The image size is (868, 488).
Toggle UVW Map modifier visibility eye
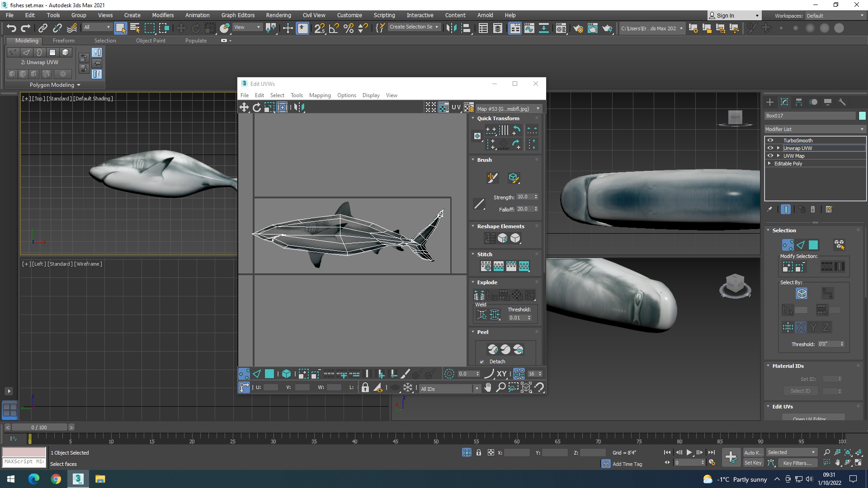coord(770,156)
